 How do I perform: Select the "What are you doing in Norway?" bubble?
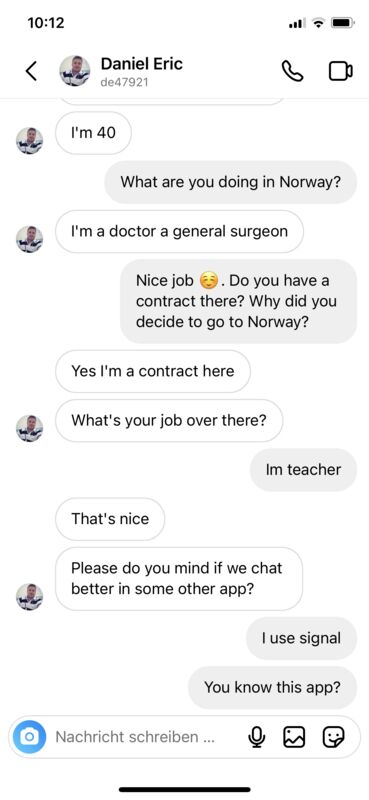pyautogui.click(x=231, y=182)
